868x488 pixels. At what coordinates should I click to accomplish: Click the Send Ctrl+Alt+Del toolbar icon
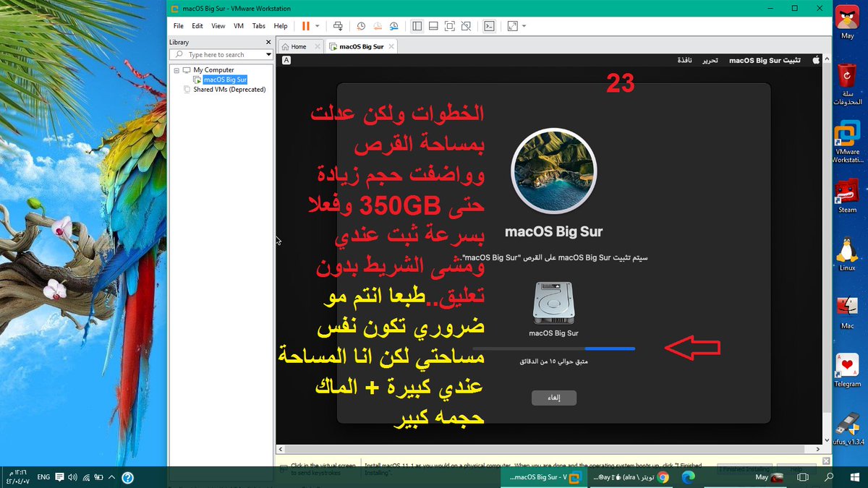(339, 26)
